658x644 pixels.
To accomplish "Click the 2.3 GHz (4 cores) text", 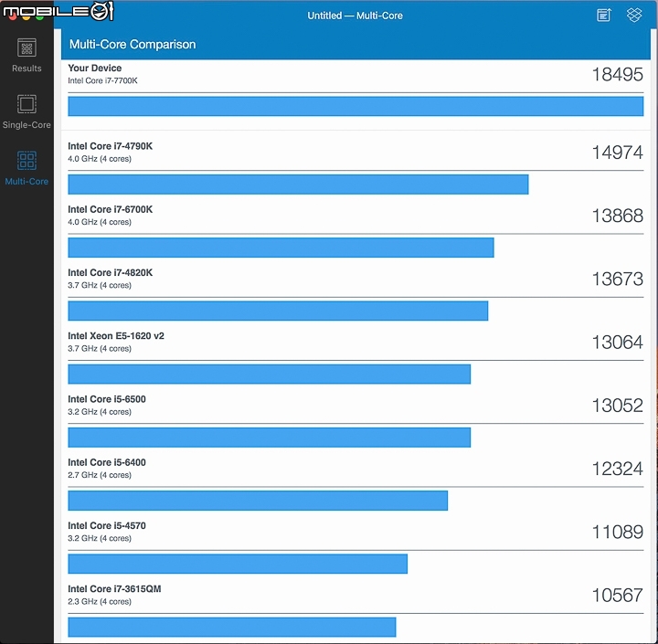I will point(100,602).
